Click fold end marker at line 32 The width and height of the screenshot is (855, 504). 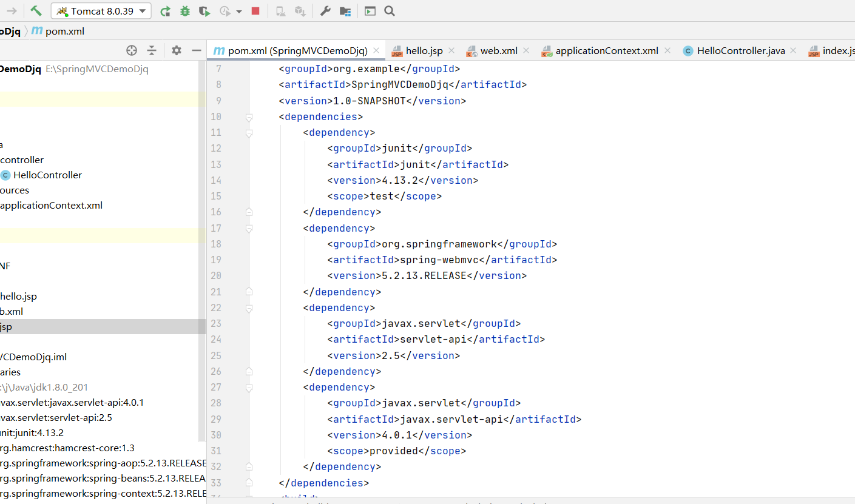pos(249,466)
